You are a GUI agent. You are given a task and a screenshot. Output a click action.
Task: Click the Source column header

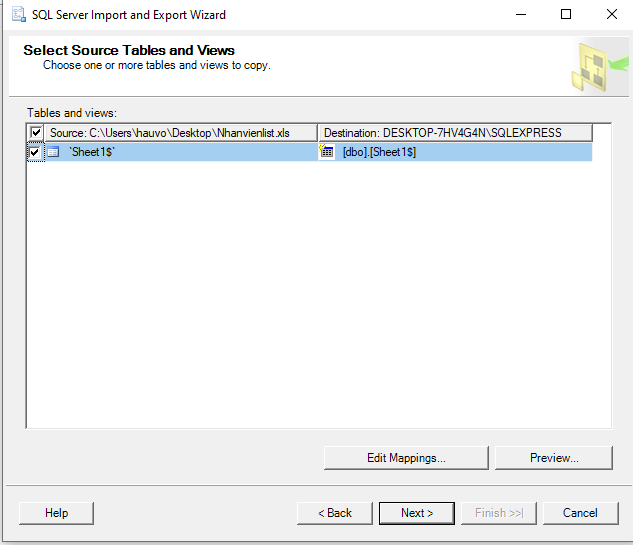coord(180,133)
